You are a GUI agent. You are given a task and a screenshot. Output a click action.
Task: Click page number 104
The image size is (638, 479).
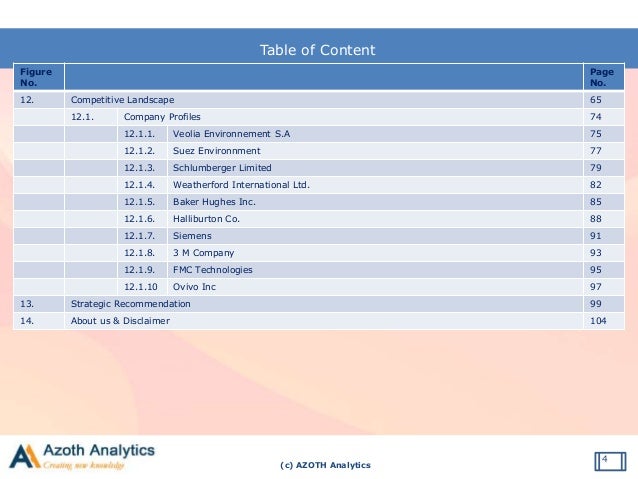point(598,321)
